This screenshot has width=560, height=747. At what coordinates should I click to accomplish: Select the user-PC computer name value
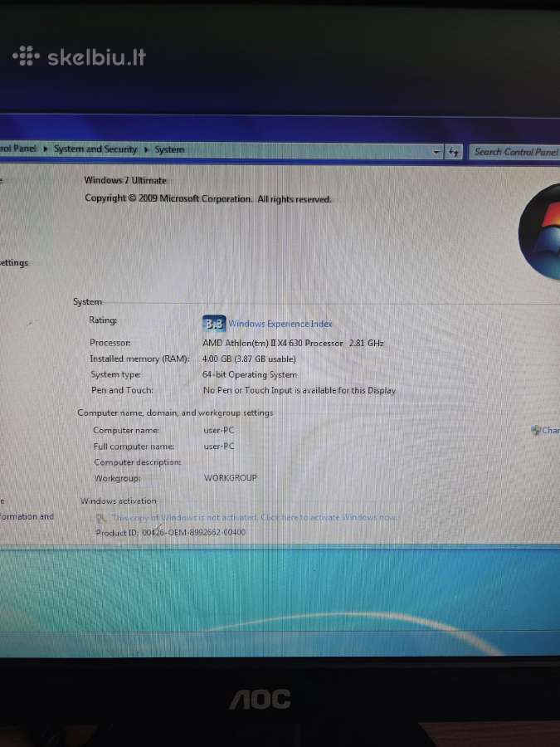pos(219,430)
